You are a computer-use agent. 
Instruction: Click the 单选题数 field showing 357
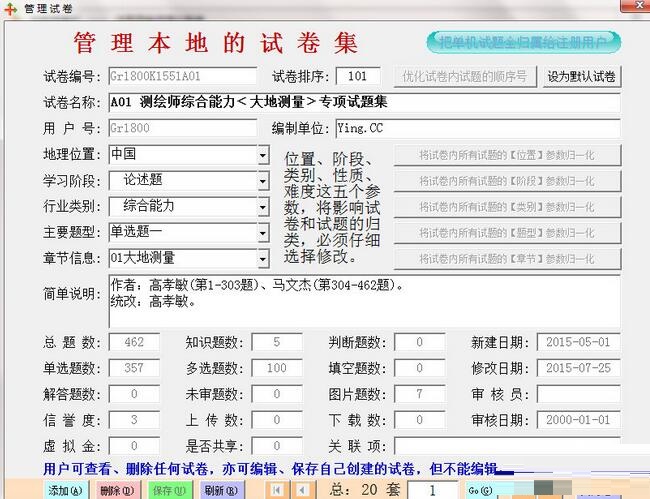click(x=134, y=368)
